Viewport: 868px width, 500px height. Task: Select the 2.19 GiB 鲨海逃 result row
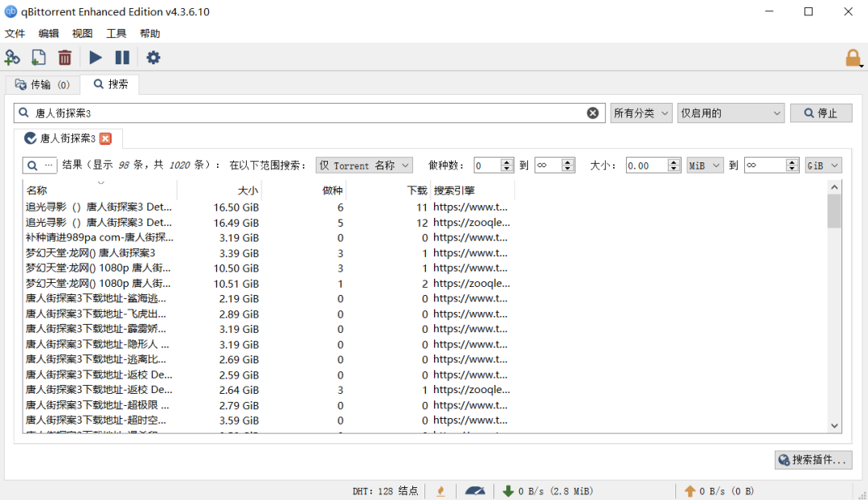[x=268, y=298]
